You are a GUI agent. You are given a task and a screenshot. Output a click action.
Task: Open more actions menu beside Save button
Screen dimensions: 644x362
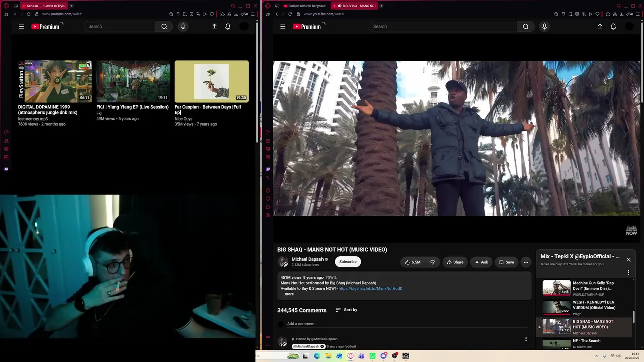[526, 262]
